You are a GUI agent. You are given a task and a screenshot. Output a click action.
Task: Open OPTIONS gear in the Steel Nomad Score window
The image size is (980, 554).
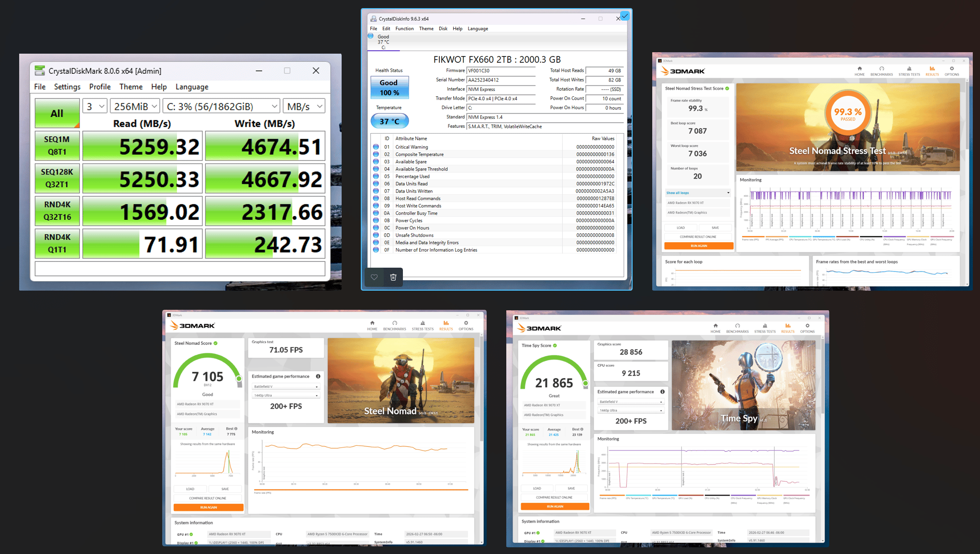466,323
